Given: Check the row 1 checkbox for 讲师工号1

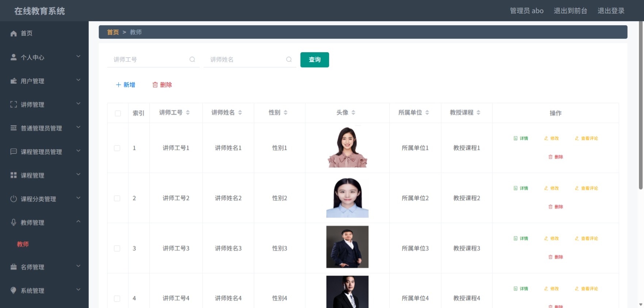Looking at the screenshot, I should (117, 148).
